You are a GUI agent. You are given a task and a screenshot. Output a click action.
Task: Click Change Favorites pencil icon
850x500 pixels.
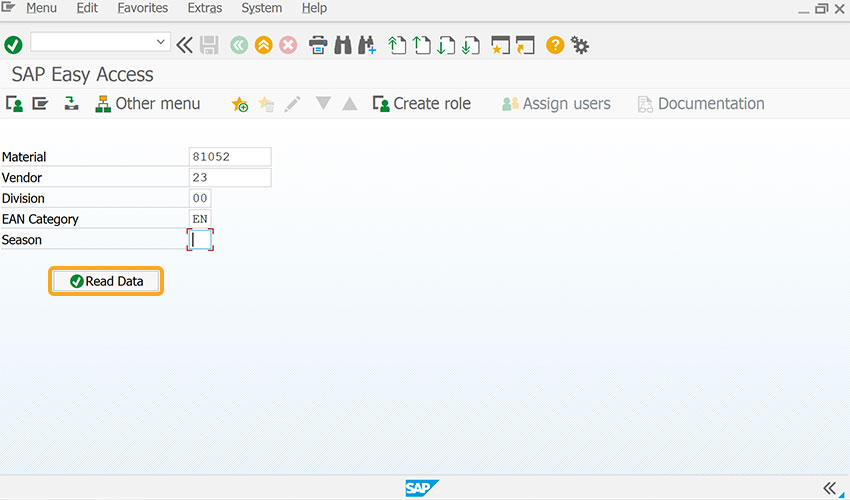pos(292,104)
